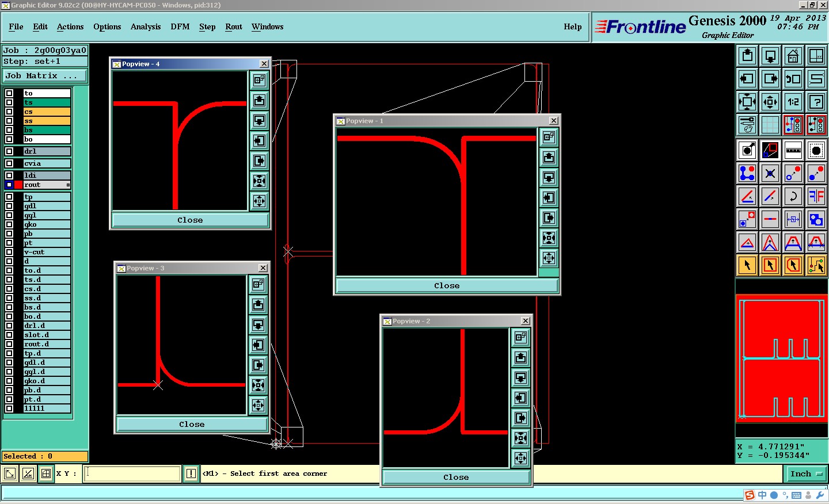This screenshot has width=829, height=504.
Task: Click the question mark help icon
Action: point(816,102)
